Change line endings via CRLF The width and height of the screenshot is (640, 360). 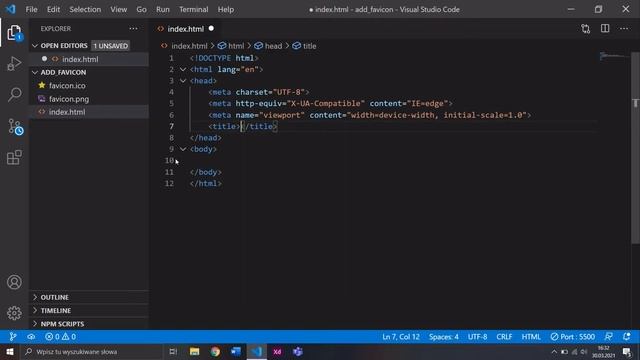coord(504,337)
